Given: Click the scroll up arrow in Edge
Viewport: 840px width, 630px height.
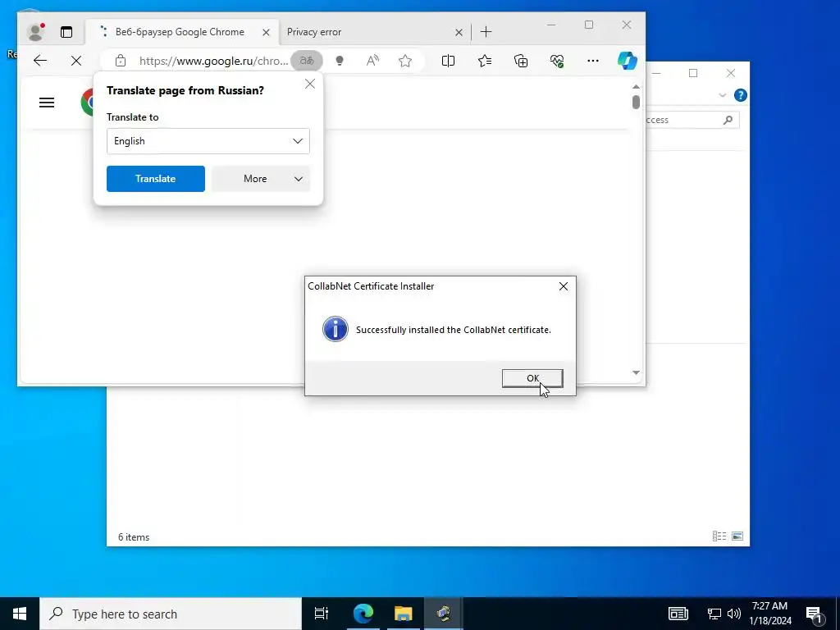Looking at the screenshot, I should [x=636, y=86].
